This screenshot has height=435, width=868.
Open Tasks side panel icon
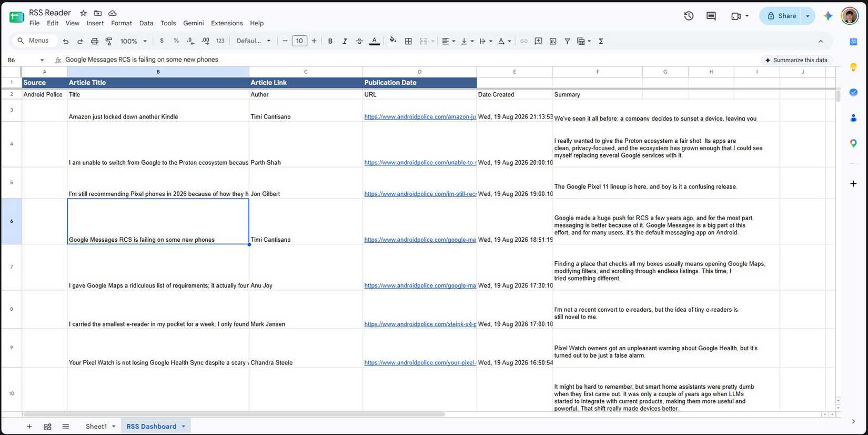click(x=853, y=92)
